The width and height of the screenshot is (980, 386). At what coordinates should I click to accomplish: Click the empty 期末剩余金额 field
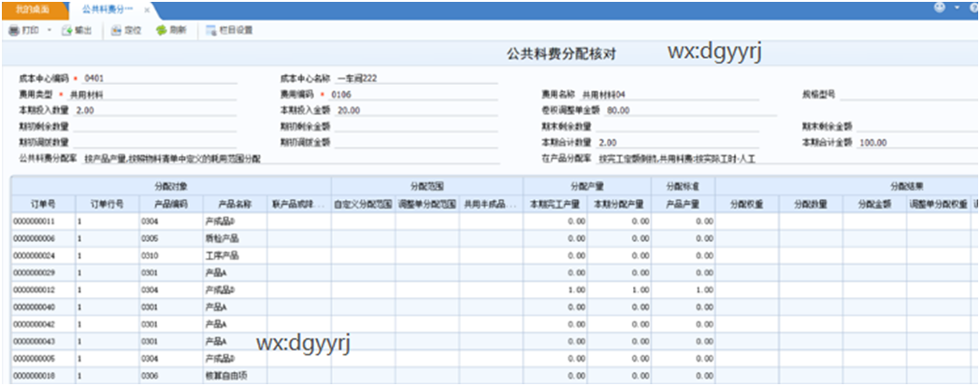point(917,127)
